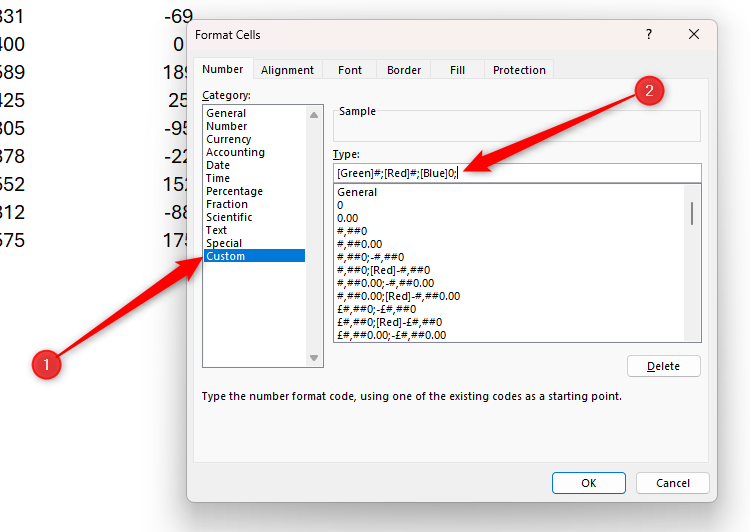Select the General format code in list

[357, 192]
